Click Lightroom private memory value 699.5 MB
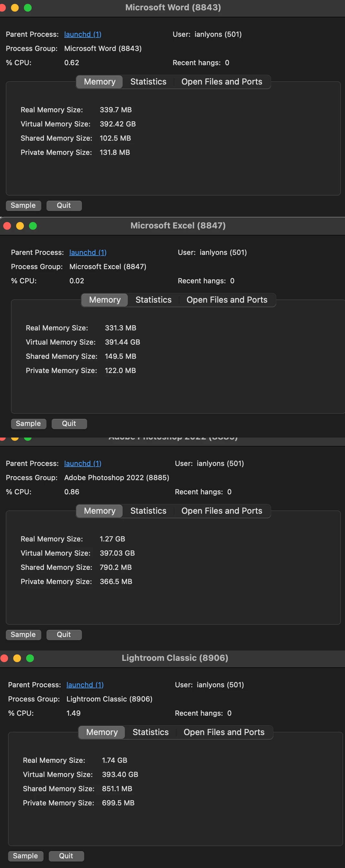This screenshot has width=345, height=868. 118,802
